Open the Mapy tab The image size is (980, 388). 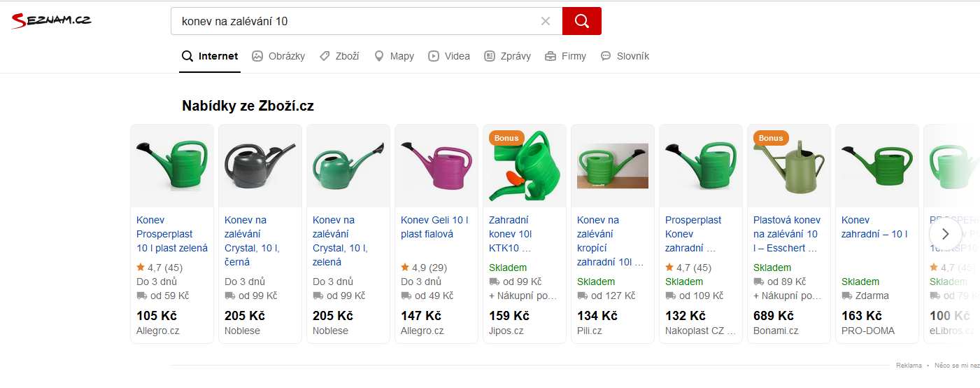click(x=394, y=56)
